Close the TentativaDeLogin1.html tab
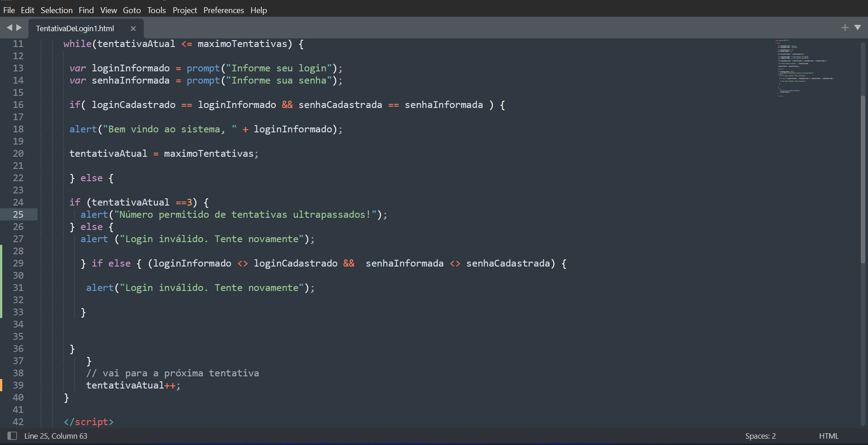The width and height of the screenshot is (868, 445). [133, 28]
